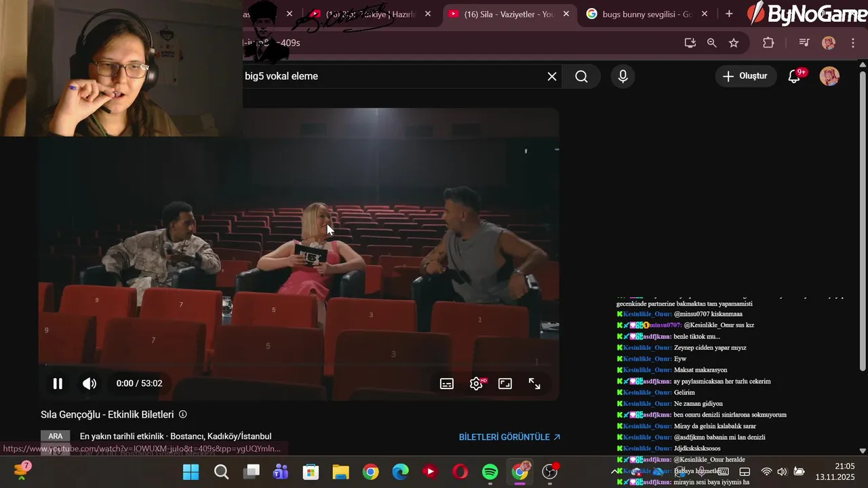The width and height of the screenshot is (868, 488).
Task: Click chat message 'Maksat makarasyon'
Action: coord(701,370)
